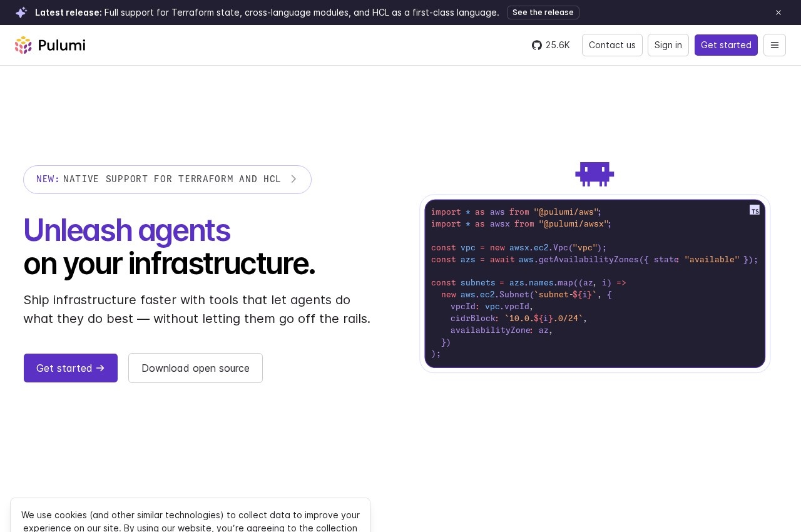Click the 'on your infrastructure.' heading text
801x532 pixels.
pyautogui.click(x=169, y=263)
